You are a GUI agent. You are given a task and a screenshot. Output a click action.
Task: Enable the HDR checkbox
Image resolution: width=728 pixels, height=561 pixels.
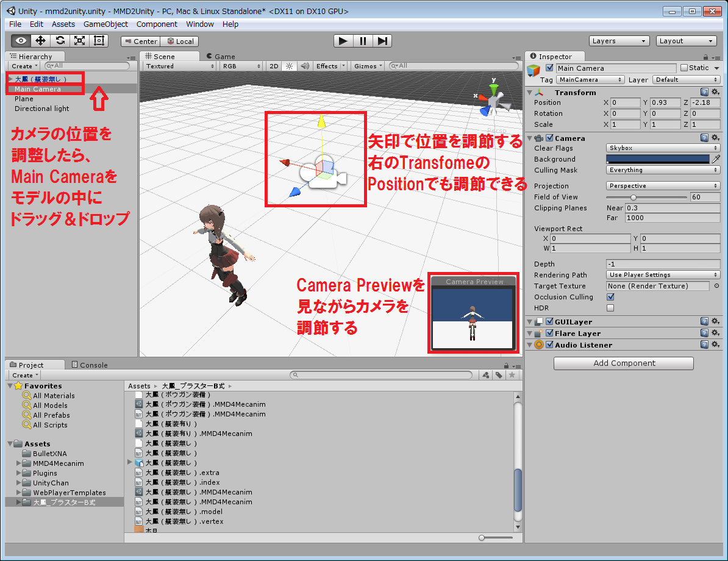pos(610,308)
